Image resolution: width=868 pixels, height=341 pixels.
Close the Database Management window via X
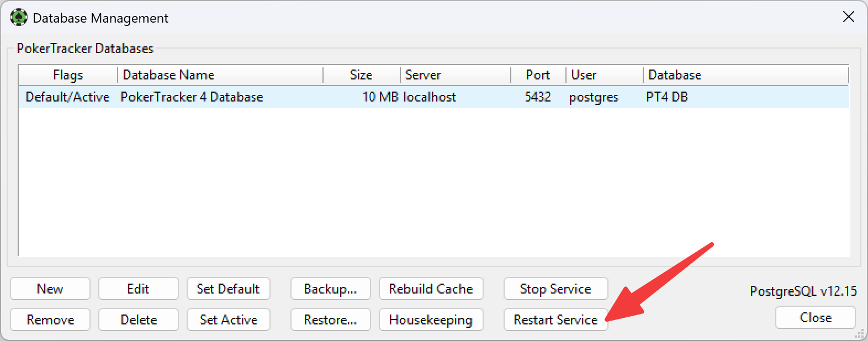(x=849, y=17)
